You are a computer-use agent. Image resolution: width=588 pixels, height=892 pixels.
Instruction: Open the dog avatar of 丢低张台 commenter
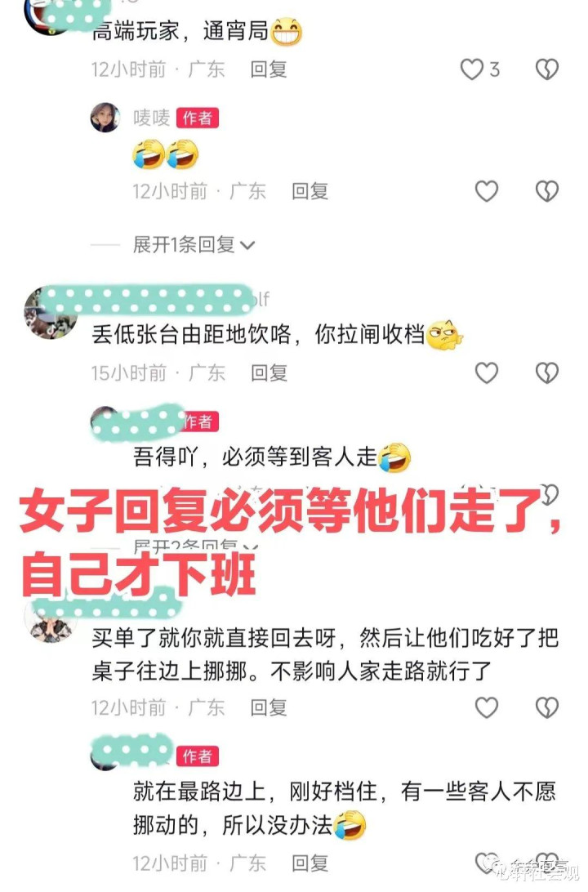point(51,314)
